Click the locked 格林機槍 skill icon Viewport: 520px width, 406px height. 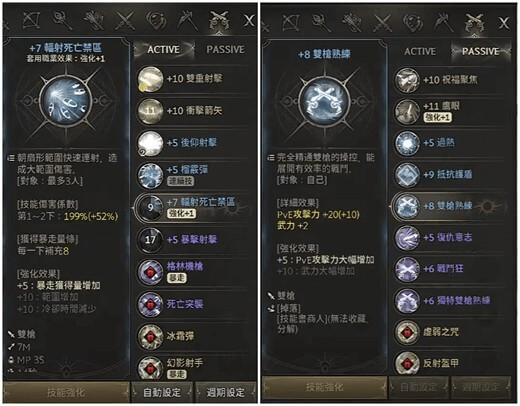click(x=150, y=272)
